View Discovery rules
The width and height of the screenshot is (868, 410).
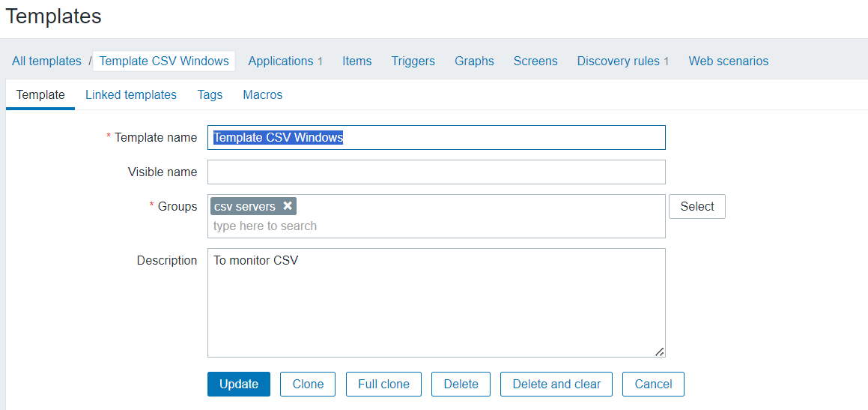coord(618,61)
